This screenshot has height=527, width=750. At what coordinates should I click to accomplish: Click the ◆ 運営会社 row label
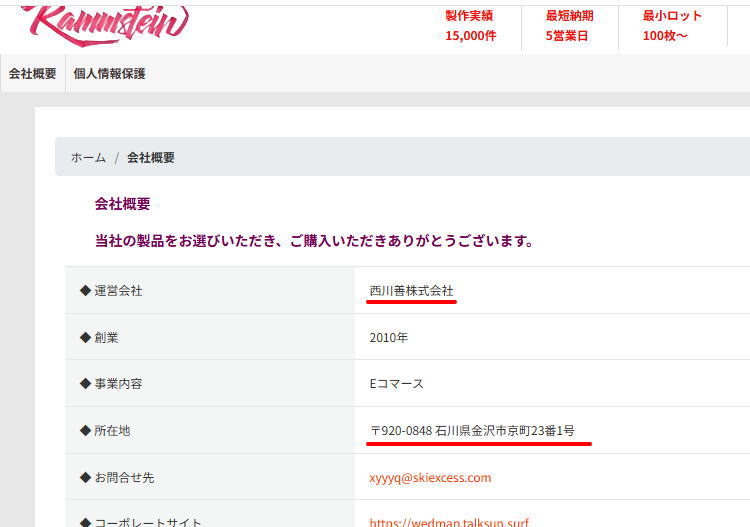110,291
